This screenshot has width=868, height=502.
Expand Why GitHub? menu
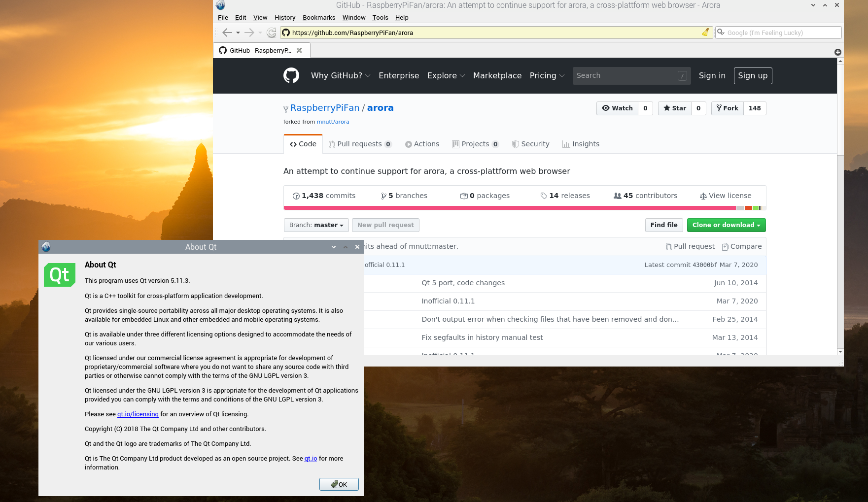[x=341, y=75]
